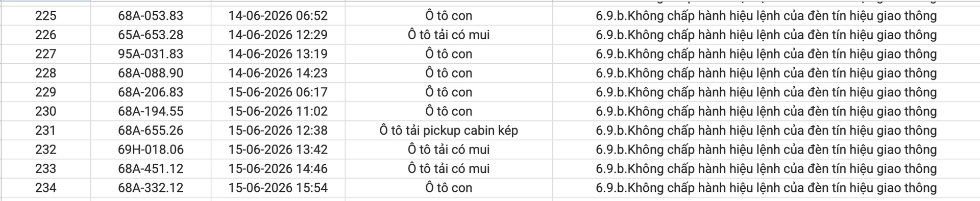Click row number 229 cell

click(x=45, y=92)
